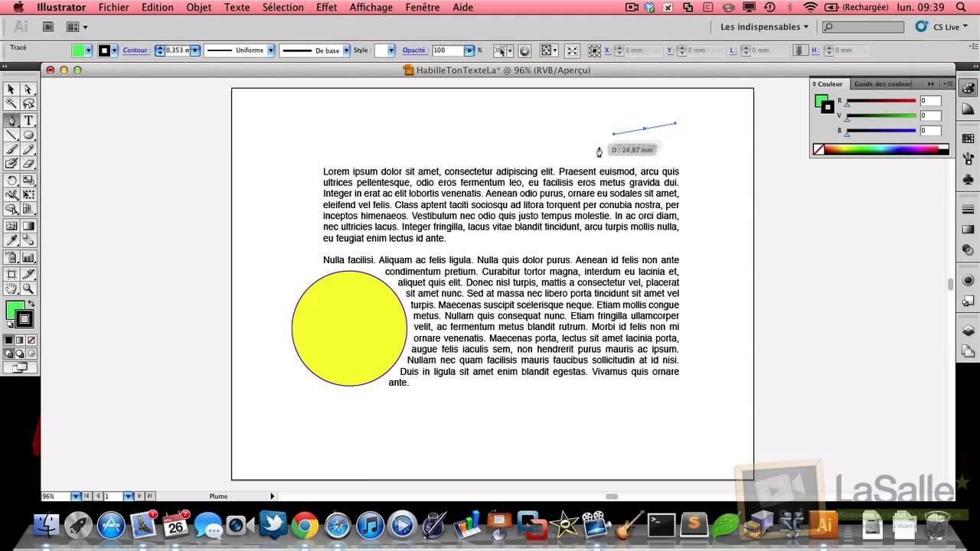Click the Opacité link in control bar
The image size is (980, 551).
(414, 51)
